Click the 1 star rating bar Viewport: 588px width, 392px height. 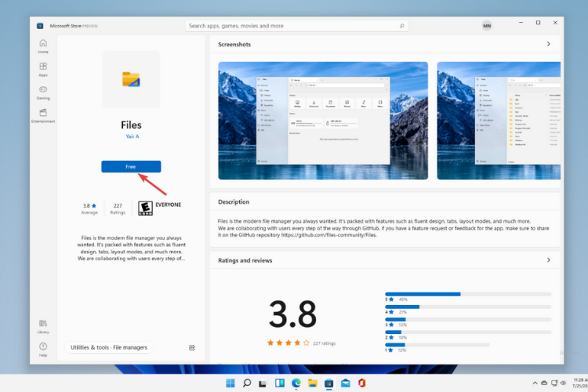437,345
